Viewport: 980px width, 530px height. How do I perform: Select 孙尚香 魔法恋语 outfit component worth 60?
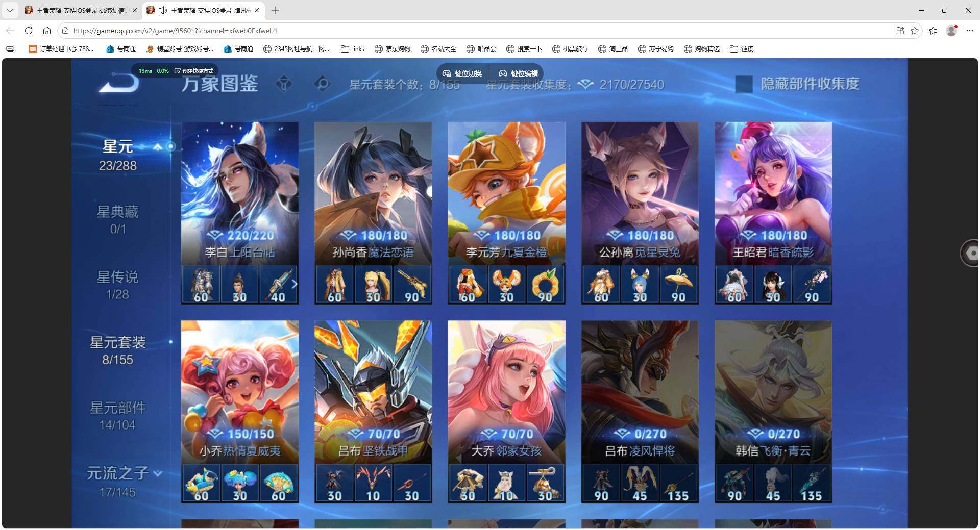(335, 285)
